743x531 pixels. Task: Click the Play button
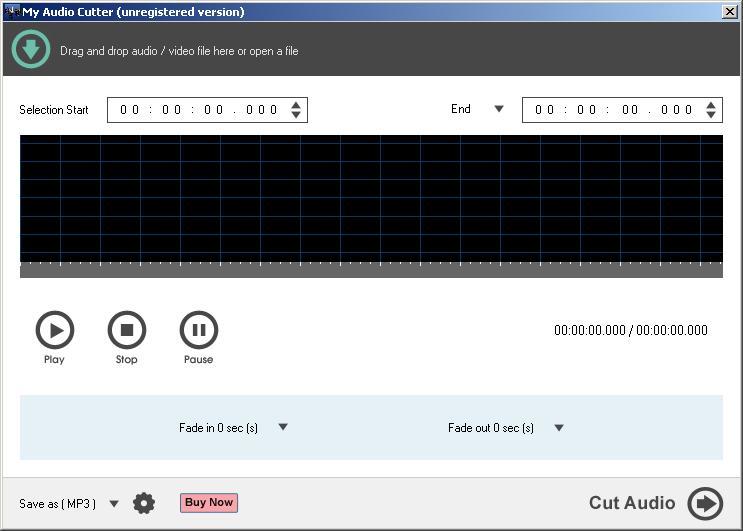coord(55,330)
